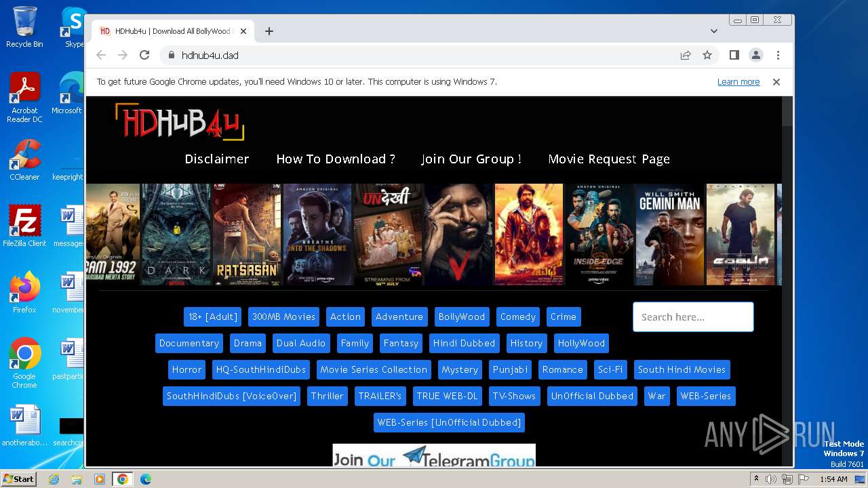Open WEB-Series [UnOfficial Dubbed] tag
868x488 pixels.
pyautogui.click(x=449, y=422)
